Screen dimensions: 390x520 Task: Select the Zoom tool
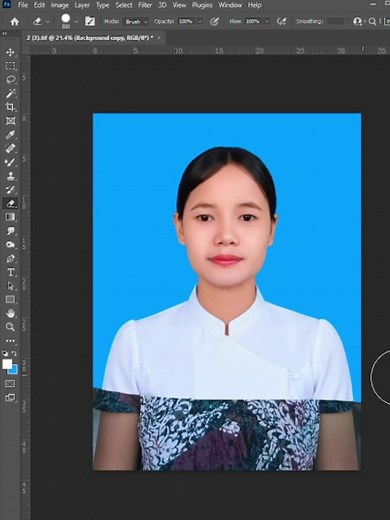pyautogui.click(x=10, y=327)
